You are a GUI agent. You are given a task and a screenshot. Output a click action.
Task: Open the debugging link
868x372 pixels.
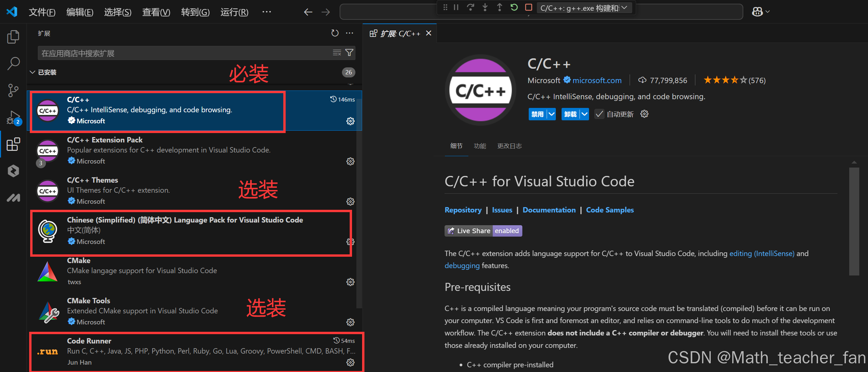[462, 265]
